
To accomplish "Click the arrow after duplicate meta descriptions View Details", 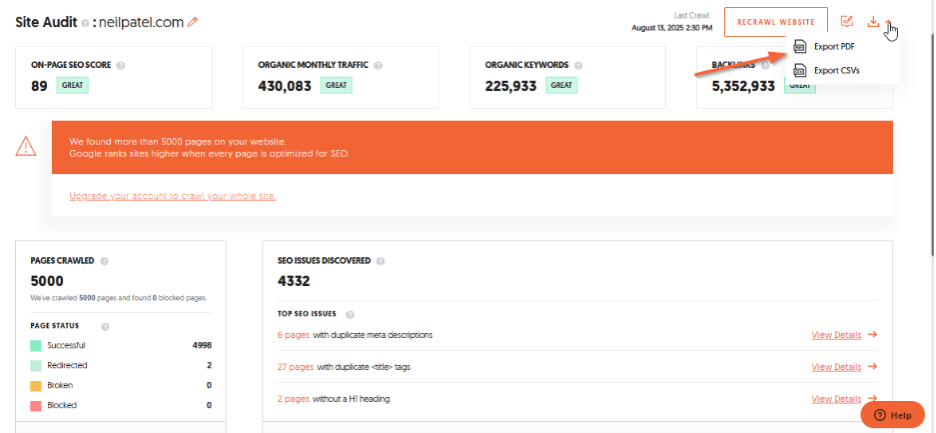I will (x=872, y=334).
